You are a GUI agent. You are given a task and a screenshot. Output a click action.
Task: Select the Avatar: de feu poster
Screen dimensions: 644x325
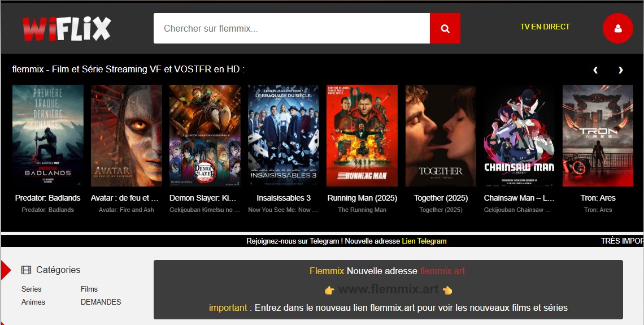127,136
